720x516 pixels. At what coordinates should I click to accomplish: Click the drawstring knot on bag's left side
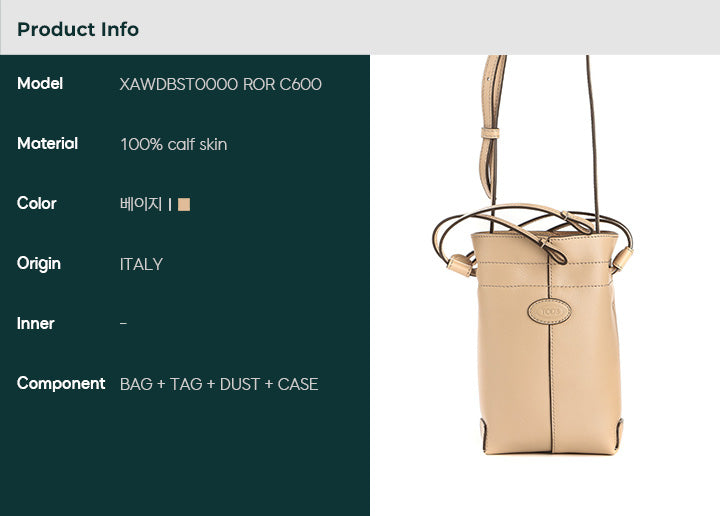(460, 265)
